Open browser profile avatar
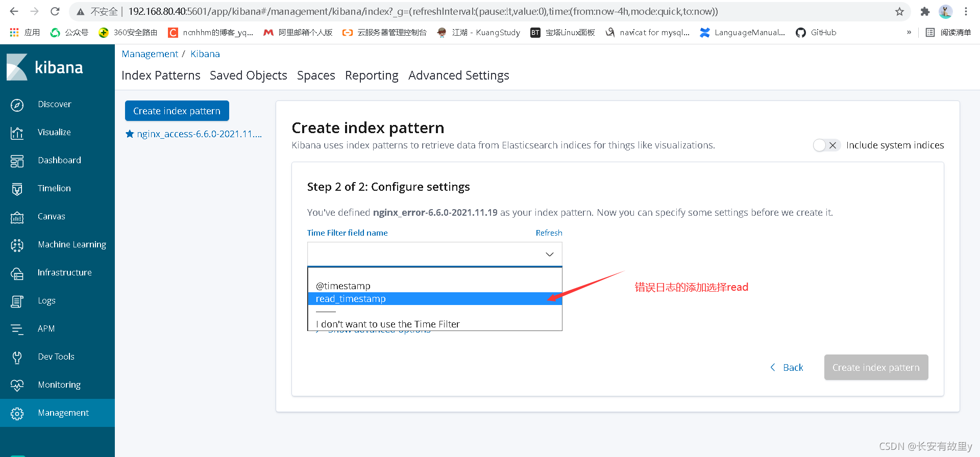 coord(945,11)
